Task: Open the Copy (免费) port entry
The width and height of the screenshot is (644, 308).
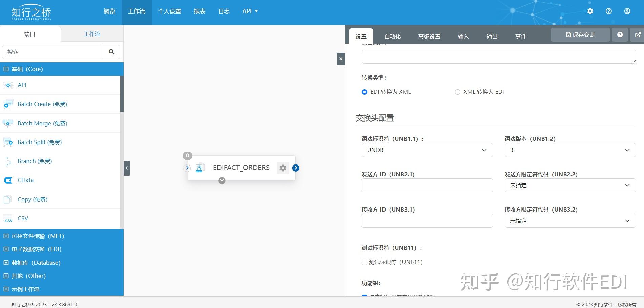Action: (32, 199)
